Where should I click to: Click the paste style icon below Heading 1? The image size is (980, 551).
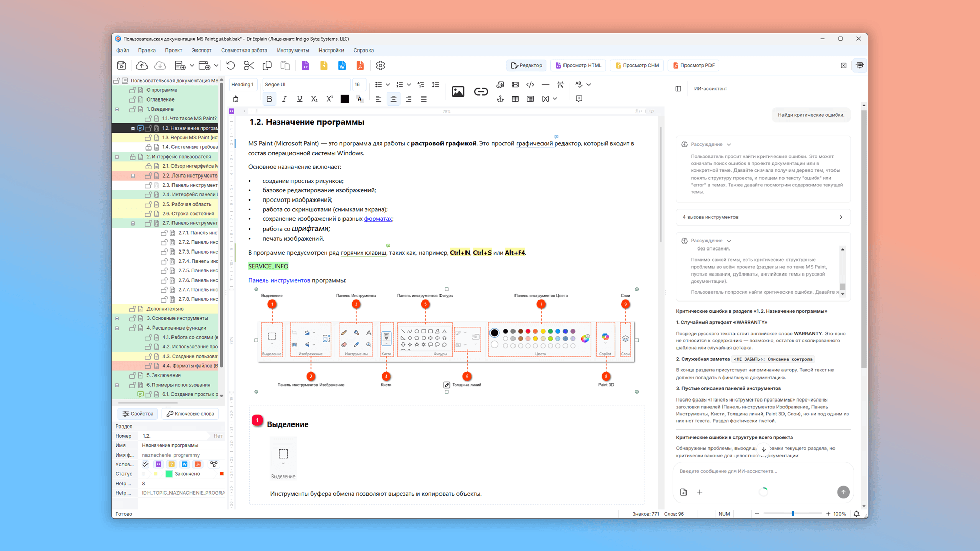[x=236, y=99]
